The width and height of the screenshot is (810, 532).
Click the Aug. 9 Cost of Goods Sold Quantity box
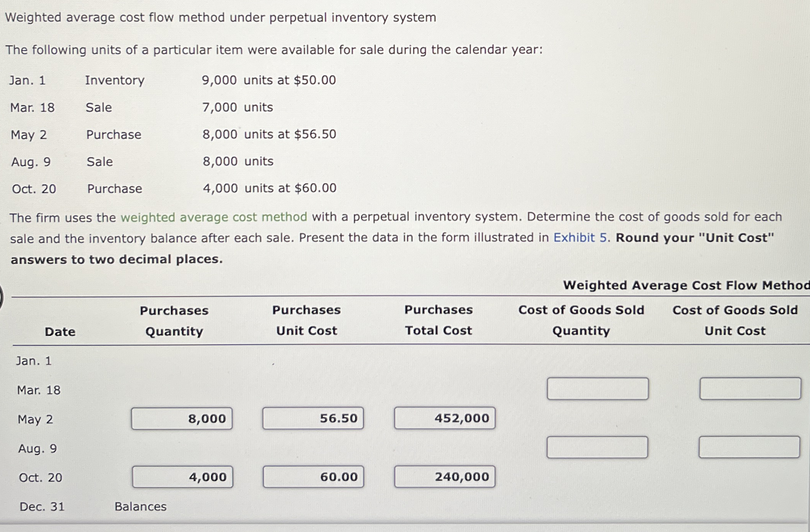[x=597, y=448]
